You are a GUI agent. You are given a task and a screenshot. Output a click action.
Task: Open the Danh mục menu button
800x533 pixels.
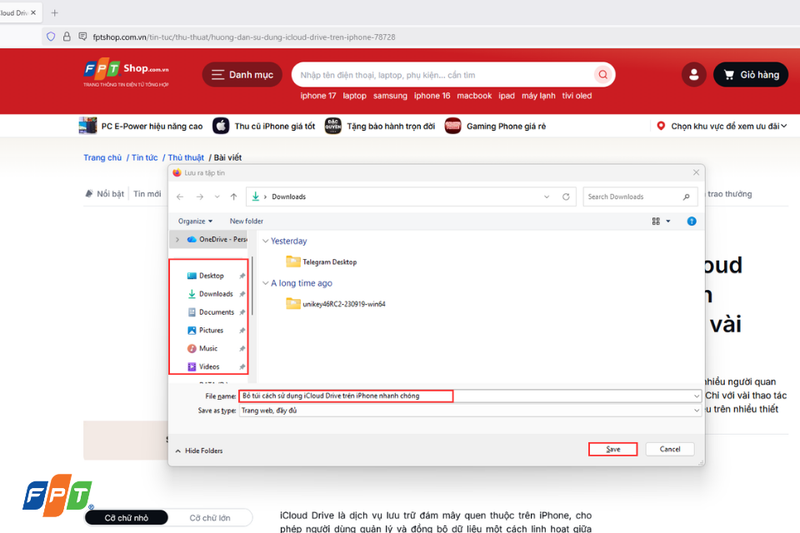242,74
